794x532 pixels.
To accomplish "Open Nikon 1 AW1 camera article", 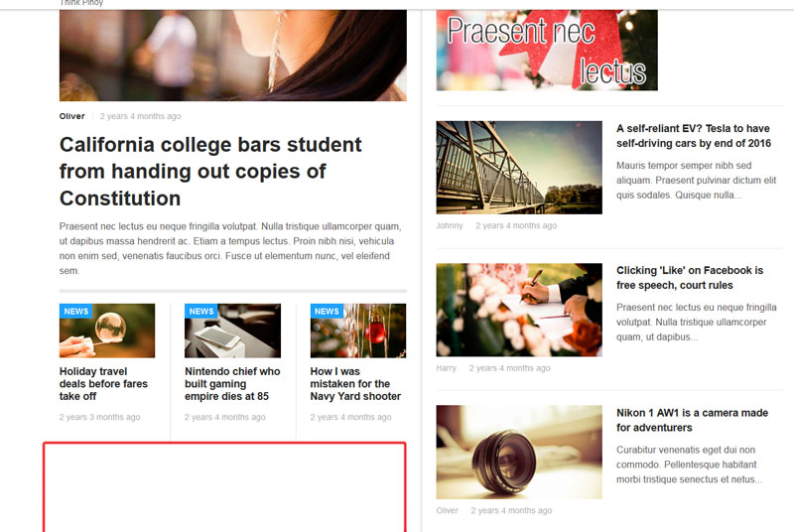I will (x=692, y=420).
